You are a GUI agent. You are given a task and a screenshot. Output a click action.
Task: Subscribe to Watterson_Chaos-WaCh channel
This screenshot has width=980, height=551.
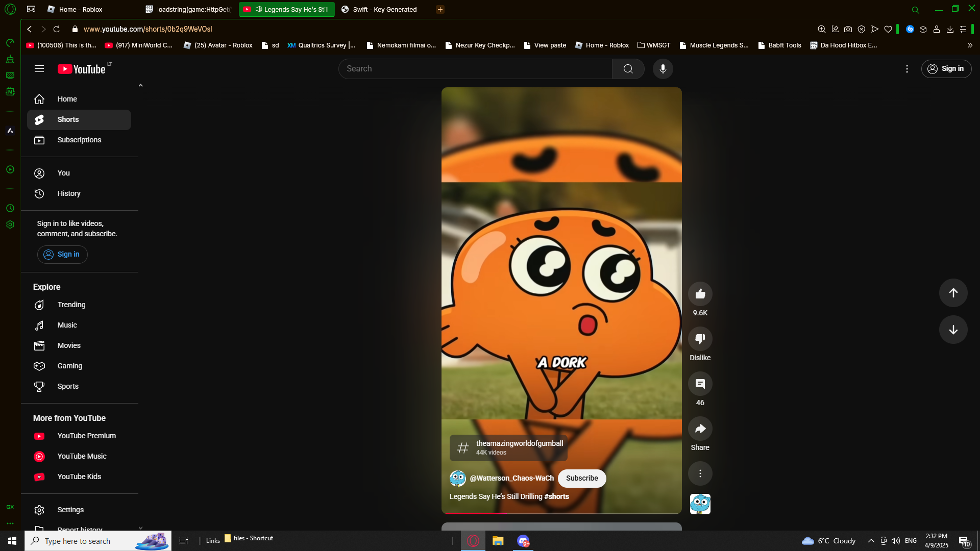click(x=582, y=478)
